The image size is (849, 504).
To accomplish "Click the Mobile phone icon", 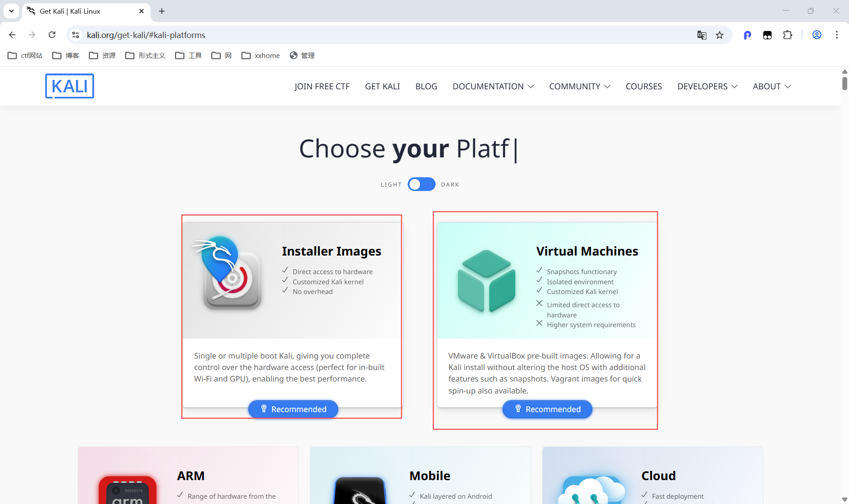I will tap(360, 490).
